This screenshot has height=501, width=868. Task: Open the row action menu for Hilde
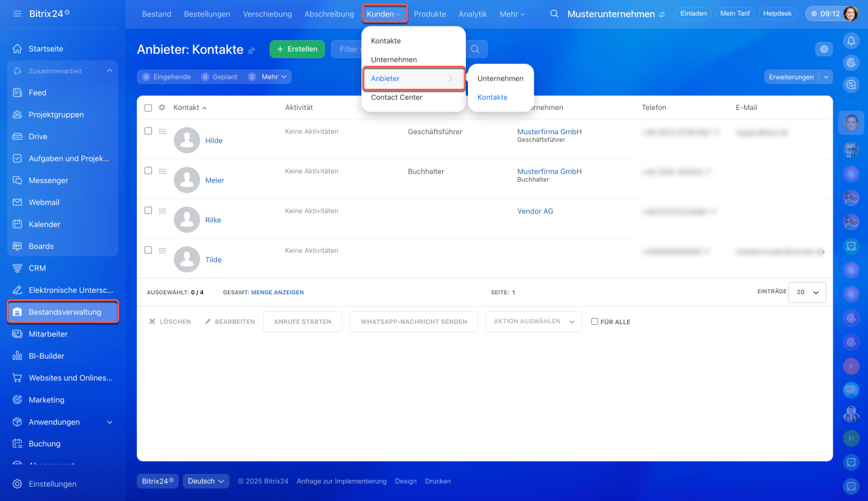pyautogui.click(x=162, y=132)
